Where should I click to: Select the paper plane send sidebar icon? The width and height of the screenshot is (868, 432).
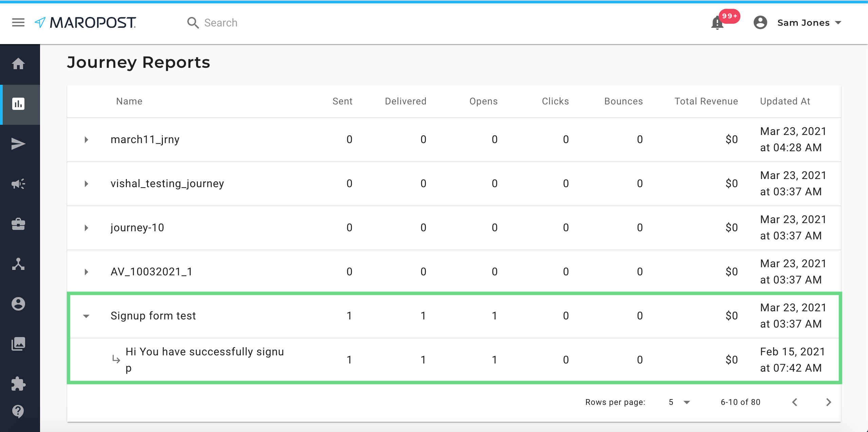coord(18,144)
